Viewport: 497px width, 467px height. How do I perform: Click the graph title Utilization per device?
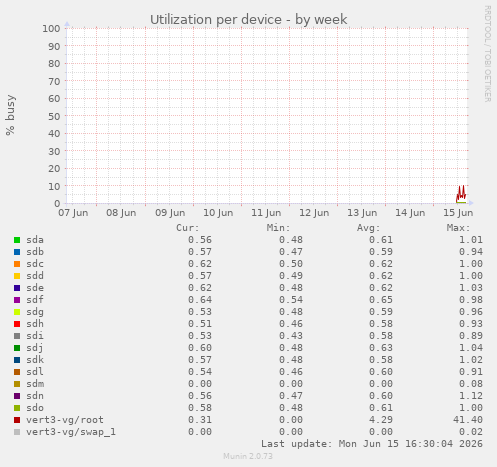(x=249, y=20)
